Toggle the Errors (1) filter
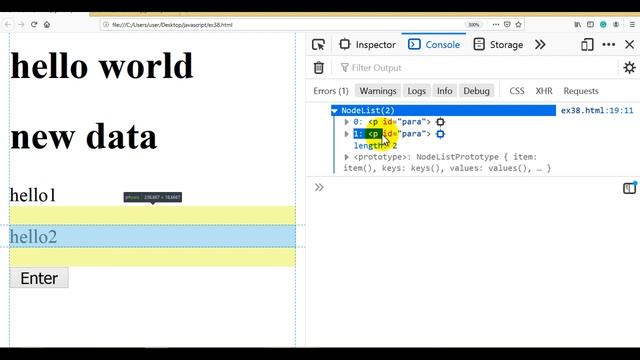Viewport: 640px width, 360px height. click(331, 91)
